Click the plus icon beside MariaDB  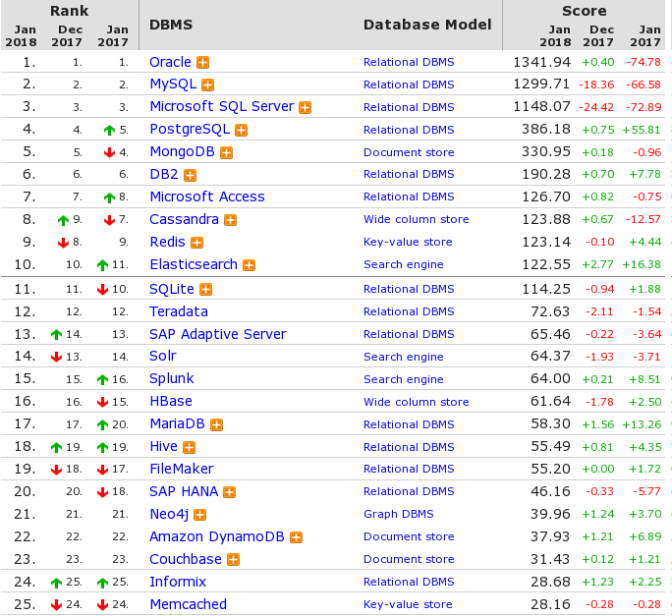pos(216,424)
